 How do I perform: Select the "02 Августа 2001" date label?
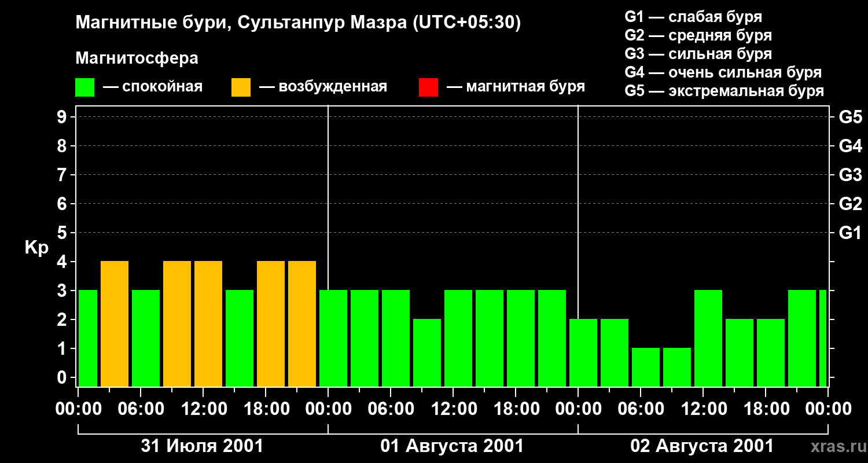pos(701,446)
